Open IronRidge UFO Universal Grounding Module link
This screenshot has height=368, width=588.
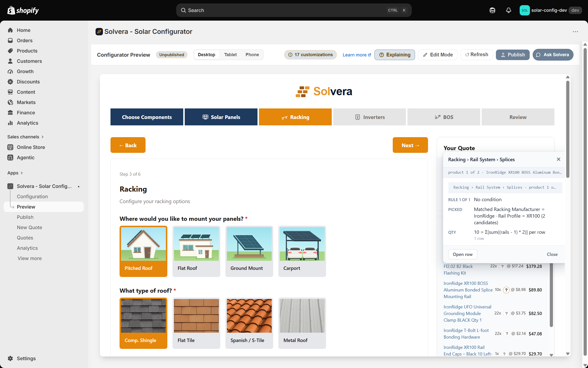(x=467, y=313)
